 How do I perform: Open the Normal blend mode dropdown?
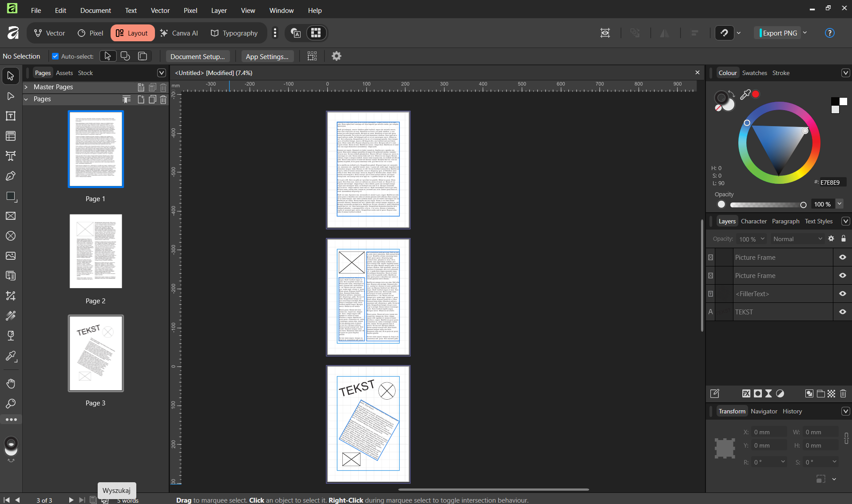797,239
